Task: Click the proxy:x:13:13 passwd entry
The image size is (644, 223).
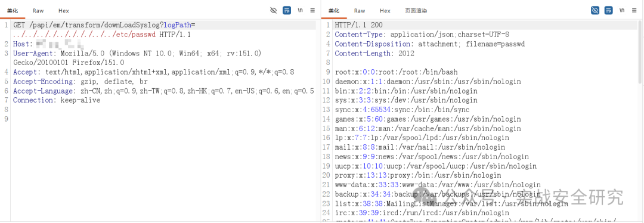Action: click(x=418, y=176)
